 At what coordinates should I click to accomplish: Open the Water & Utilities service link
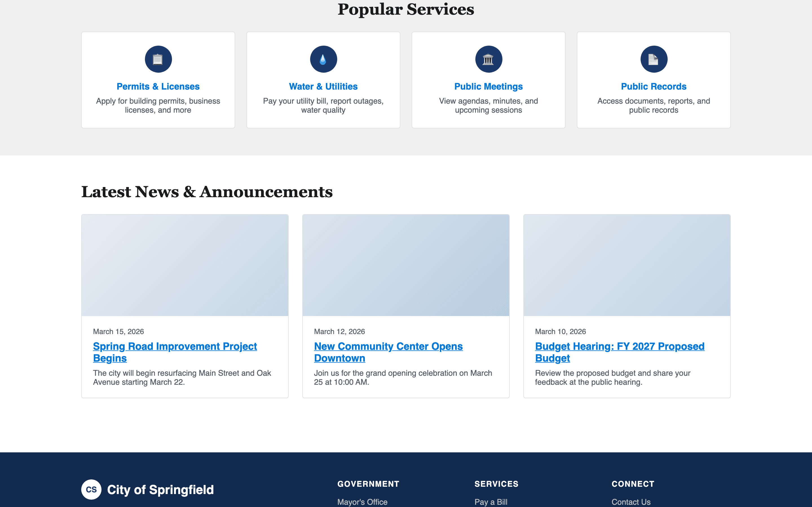(x=323, y=86)
